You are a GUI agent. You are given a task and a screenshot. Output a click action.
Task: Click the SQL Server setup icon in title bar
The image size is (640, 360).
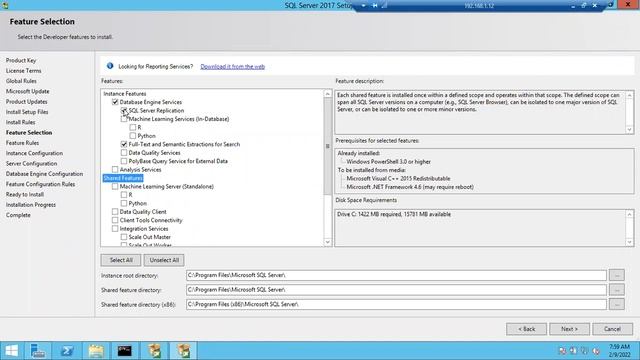5,5
